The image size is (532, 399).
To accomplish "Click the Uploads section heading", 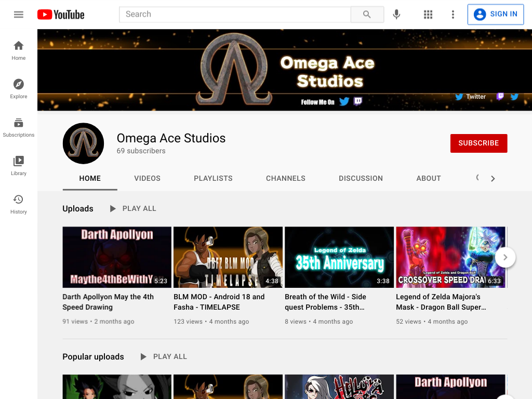I will 78,209.
